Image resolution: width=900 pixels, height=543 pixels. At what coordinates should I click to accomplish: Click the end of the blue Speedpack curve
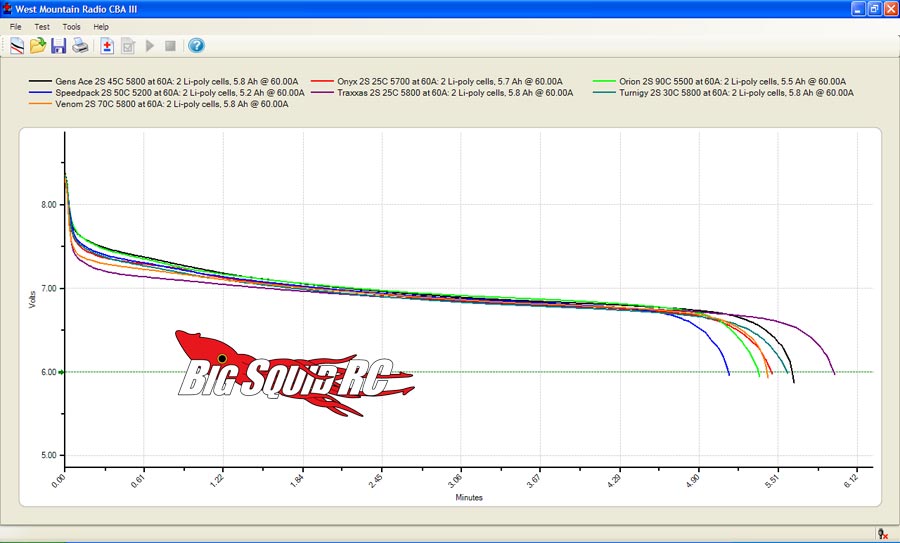(729, 374)
